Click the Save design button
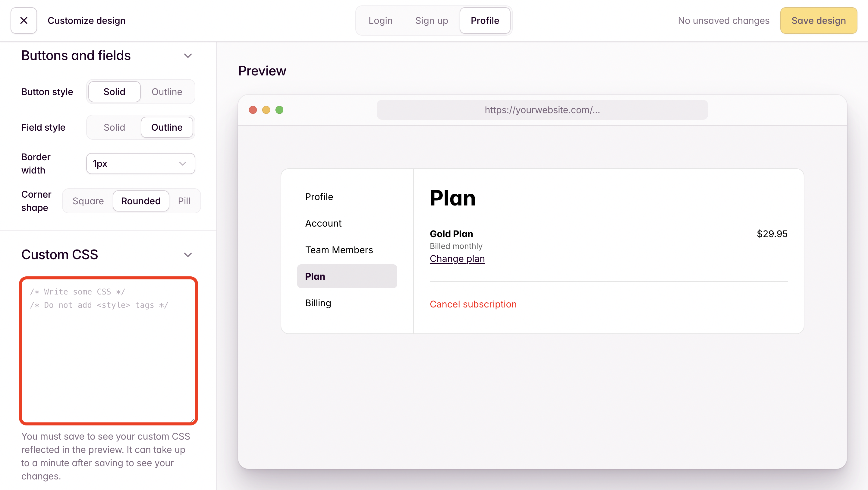Image resolution: width=868 pixels, height=490 pixels. click(x=818, y=21)
